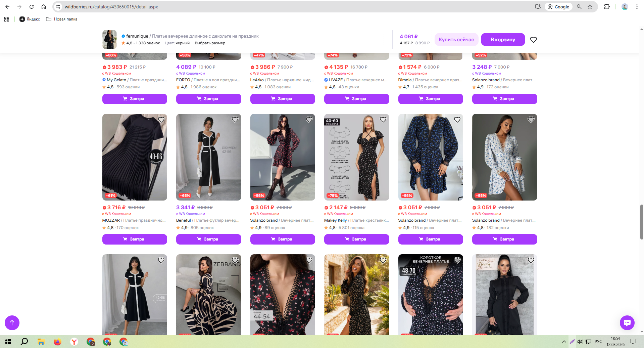
Task: Favorite the Solanzo dark blue floral dress
Action: 457,120
